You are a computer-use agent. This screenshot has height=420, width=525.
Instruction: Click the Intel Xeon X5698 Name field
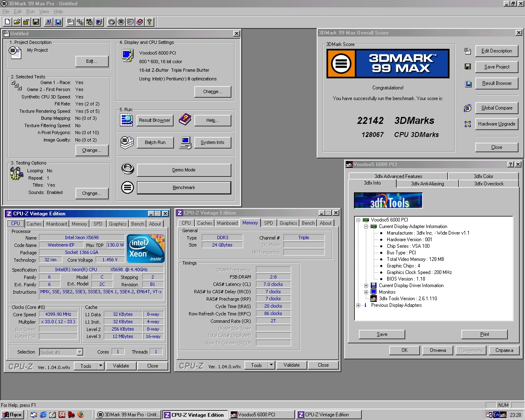[x=82, y=237]
